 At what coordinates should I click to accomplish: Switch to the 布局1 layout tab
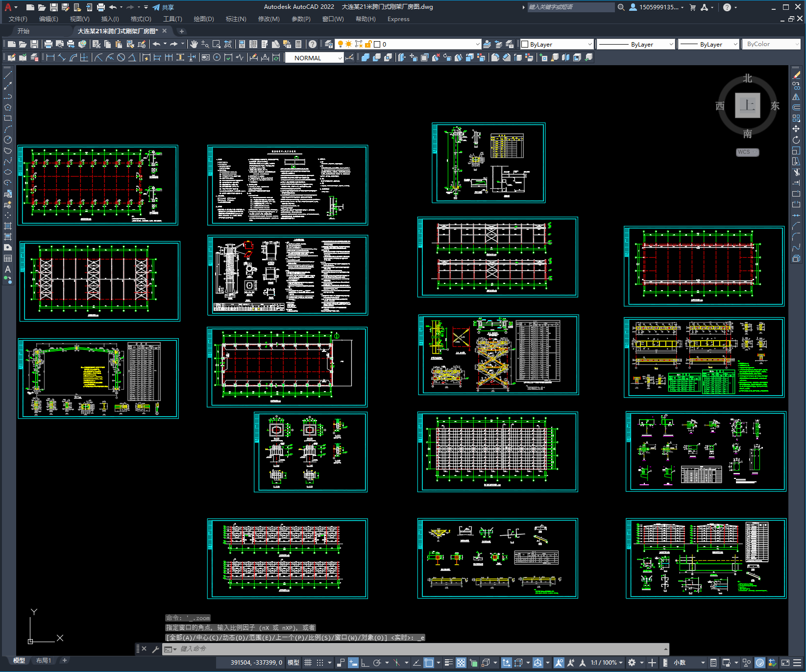click(x=44, y=661)
